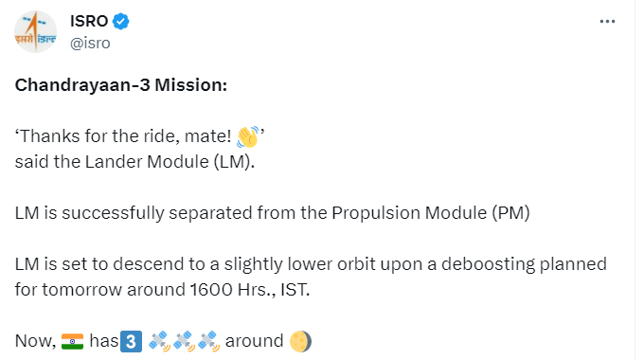644x360 pixels.
Task: Open the ISRO profile avatar
Action: (35, 31)
